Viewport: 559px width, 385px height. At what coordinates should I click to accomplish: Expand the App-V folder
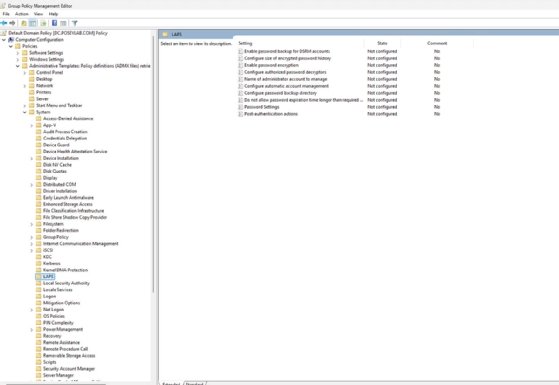(x=32, y=125)
